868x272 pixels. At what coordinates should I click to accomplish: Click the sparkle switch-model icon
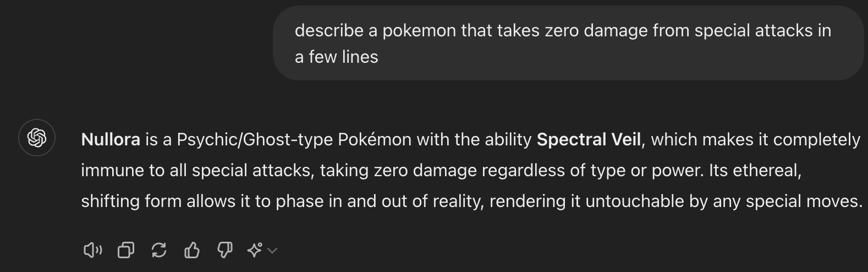point(255,251)
